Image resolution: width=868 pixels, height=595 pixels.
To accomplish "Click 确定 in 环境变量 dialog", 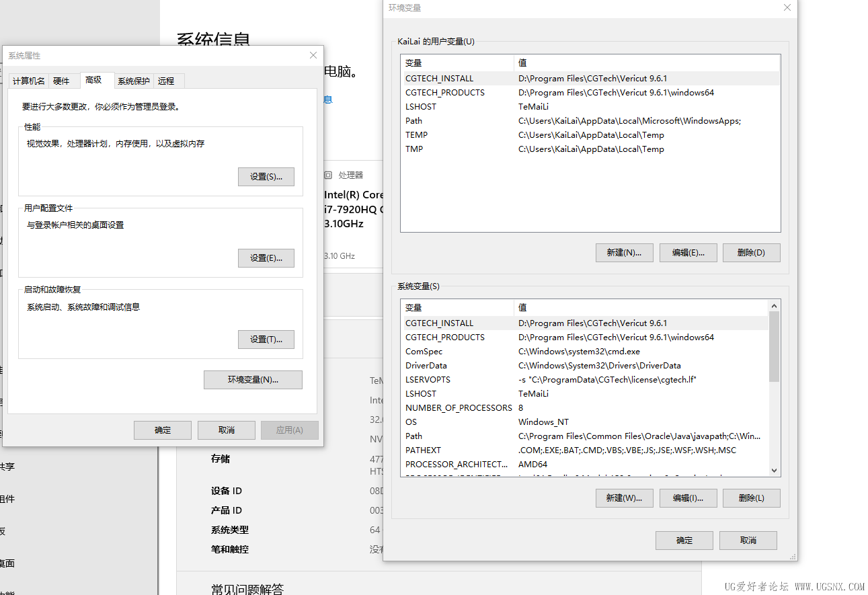I will [684, 541].
